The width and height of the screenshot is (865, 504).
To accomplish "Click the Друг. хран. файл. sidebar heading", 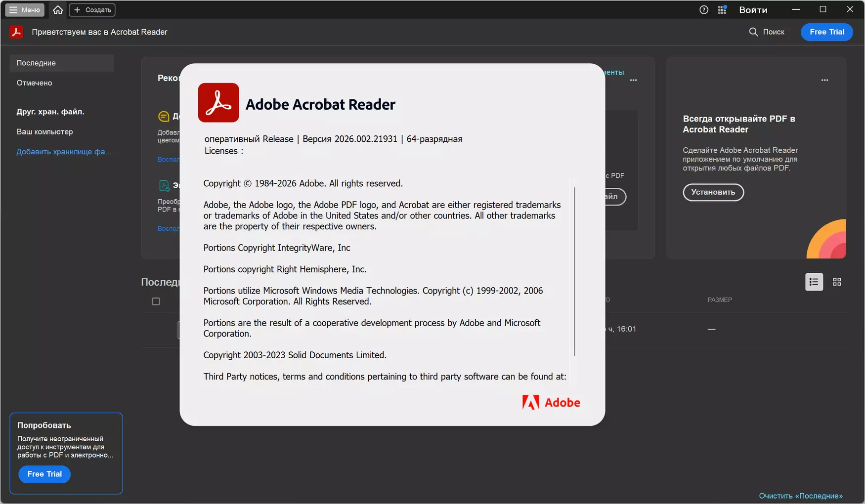I will point(50,112).
